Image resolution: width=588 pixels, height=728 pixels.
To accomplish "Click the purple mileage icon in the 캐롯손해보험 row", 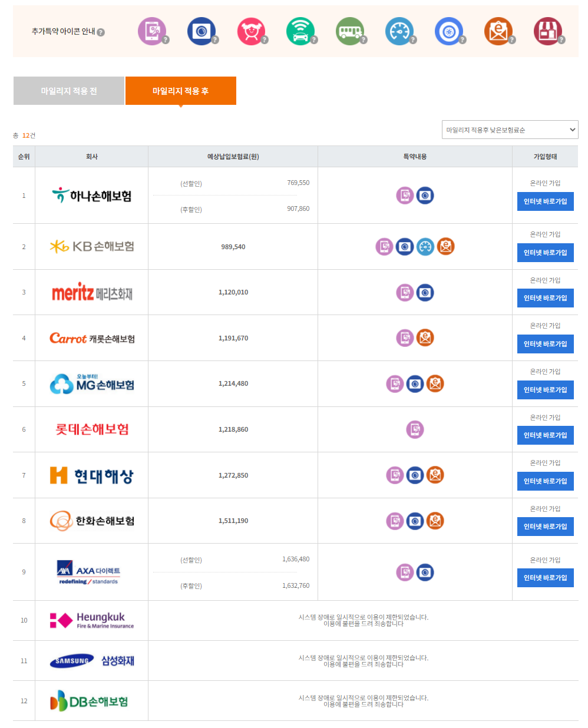I will tap(405, 338).
